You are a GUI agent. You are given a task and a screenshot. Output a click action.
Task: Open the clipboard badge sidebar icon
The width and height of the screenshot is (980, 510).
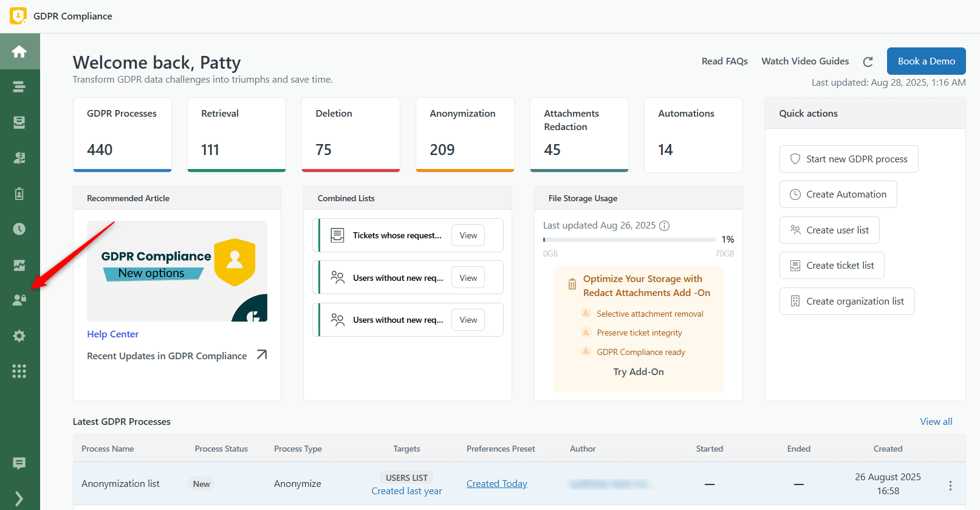(19, 194)
